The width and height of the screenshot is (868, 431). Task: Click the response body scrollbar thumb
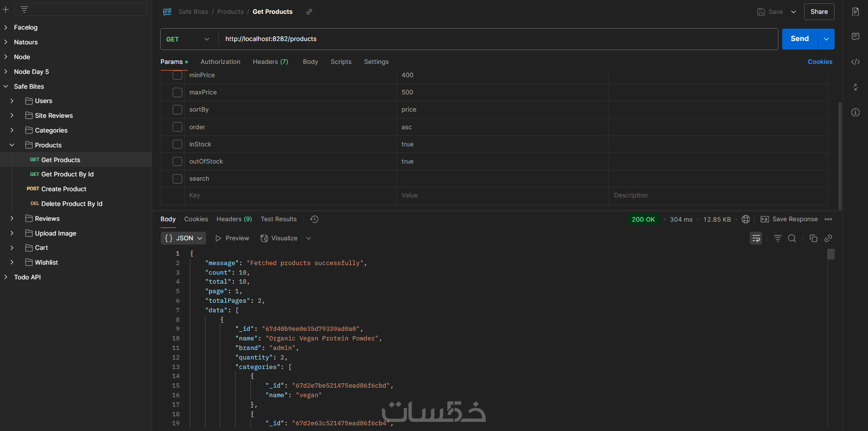(x=831, y=254)
